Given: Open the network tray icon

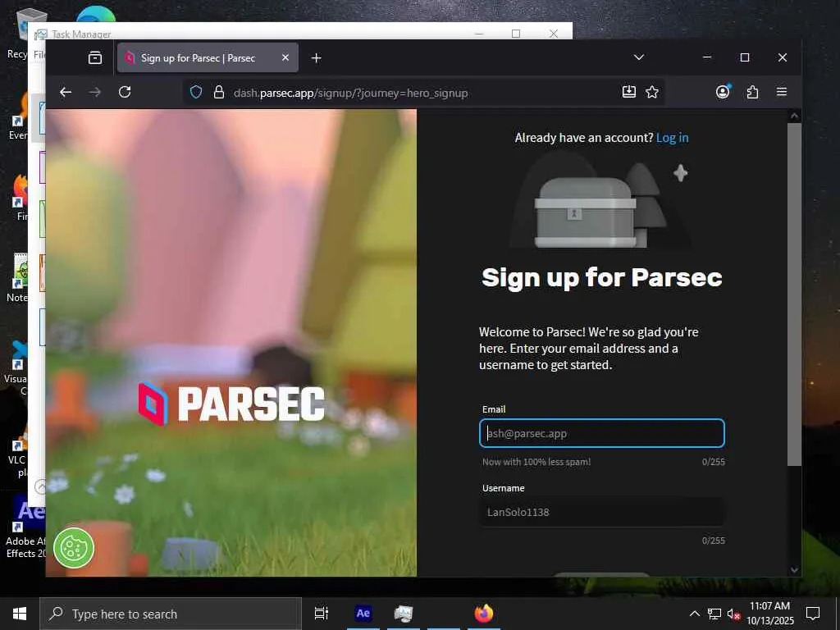Looking at the screenshot, I should pyautogui.click(x=714, y=614).
